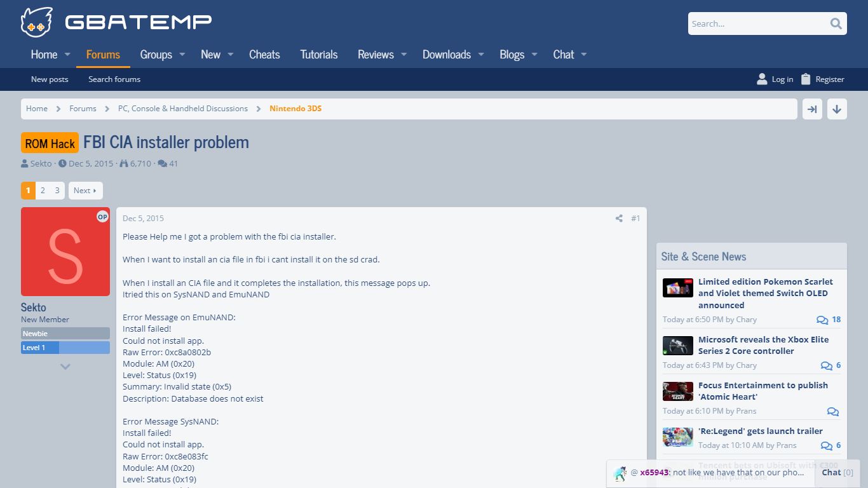This screenshot has width=868, height=488.
Task: Click the Log in link
Action: [x=782, y=79]
